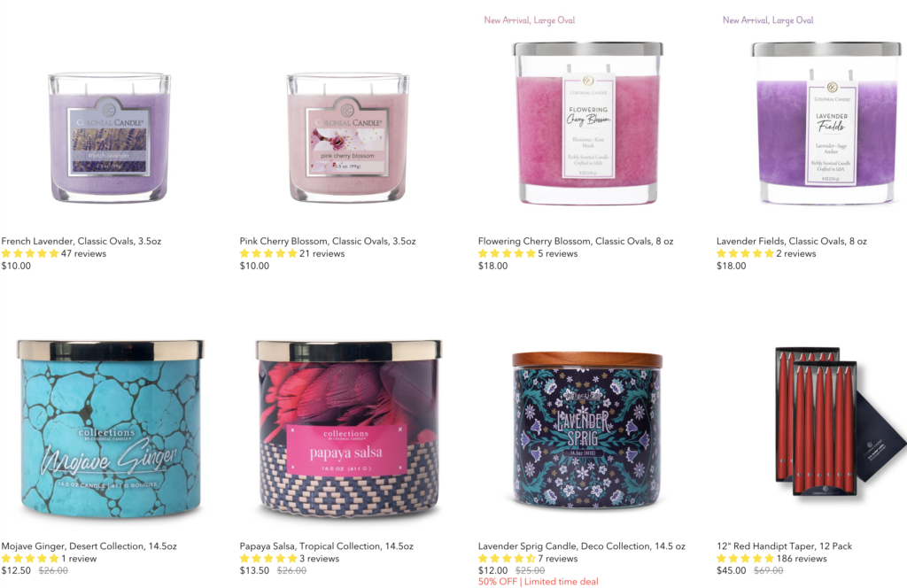This screenshot has width=907, height=588.
Task: Click the 21 reviews star rating
Action: coord(292,253)
